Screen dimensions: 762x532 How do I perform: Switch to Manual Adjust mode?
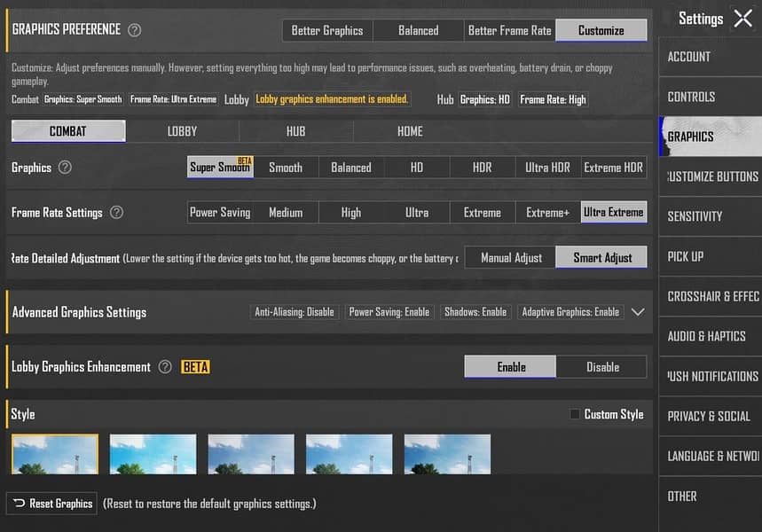510,257
